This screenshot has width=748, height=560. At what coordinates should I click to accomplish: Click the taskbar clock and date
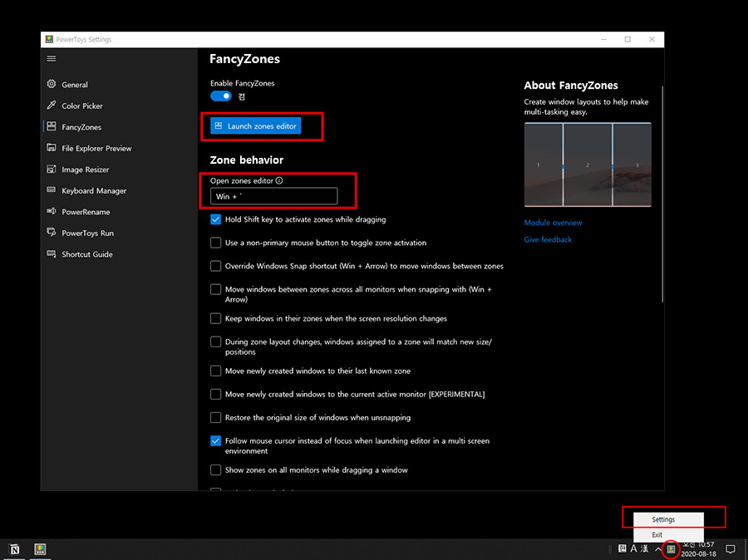coord(698,549)
